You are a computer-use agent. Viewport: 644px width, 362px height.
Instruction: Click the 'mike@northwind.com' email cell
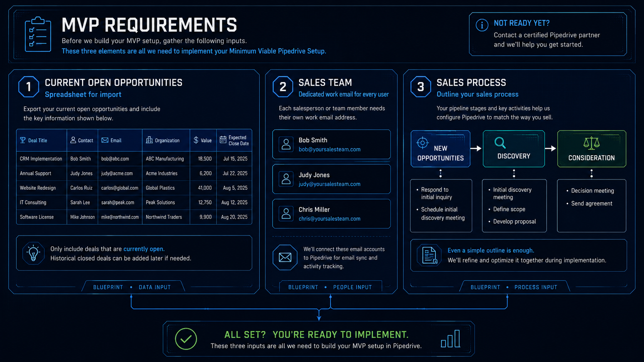(120, 217)
